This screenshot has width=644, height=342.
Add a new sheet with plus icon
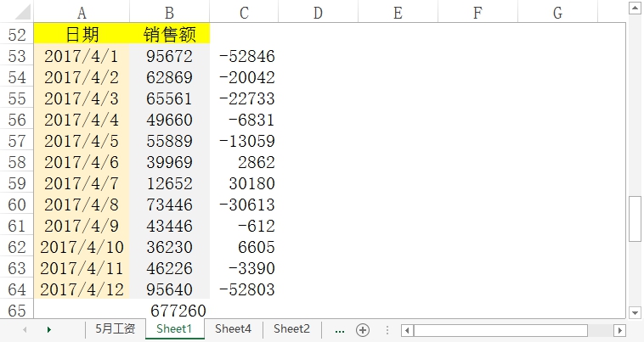click(x=363, y=330)
